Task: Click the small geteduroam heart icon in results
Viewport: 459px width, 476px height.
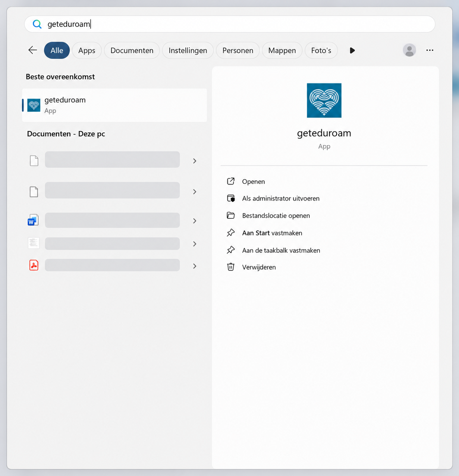Action: (x=34, y=105)
